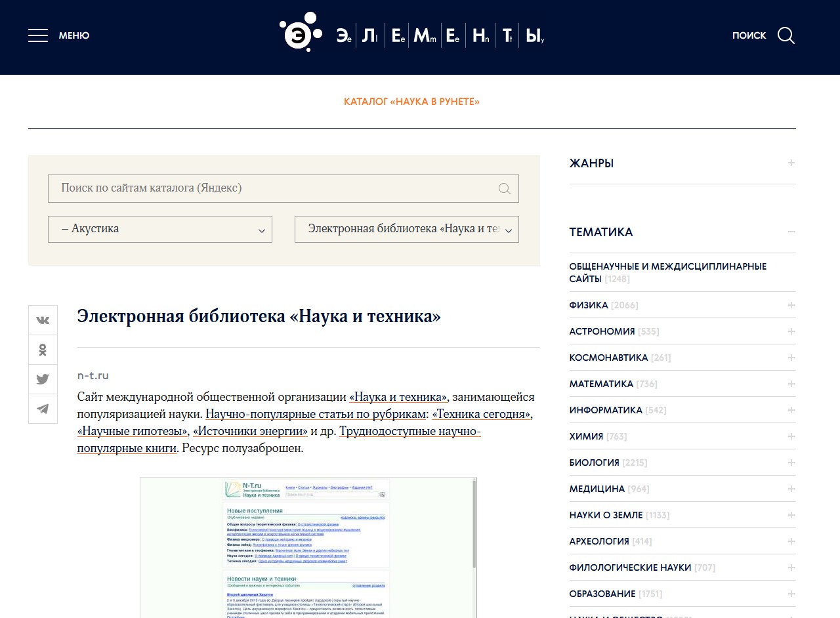Open the n-t.ru site address
This screenshot has width=840, height=618.
point(93,376)
